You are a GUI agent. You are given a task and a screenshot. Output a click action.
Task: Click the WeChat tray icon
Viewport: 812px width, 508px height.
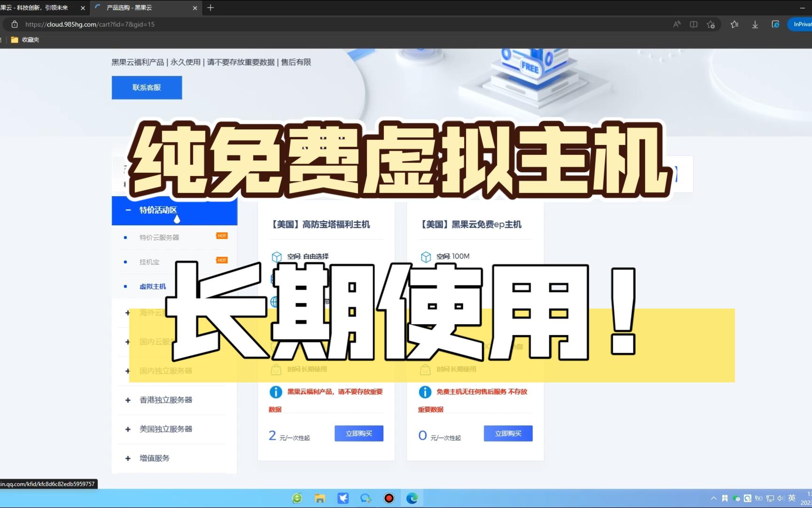tap(736, 498)
